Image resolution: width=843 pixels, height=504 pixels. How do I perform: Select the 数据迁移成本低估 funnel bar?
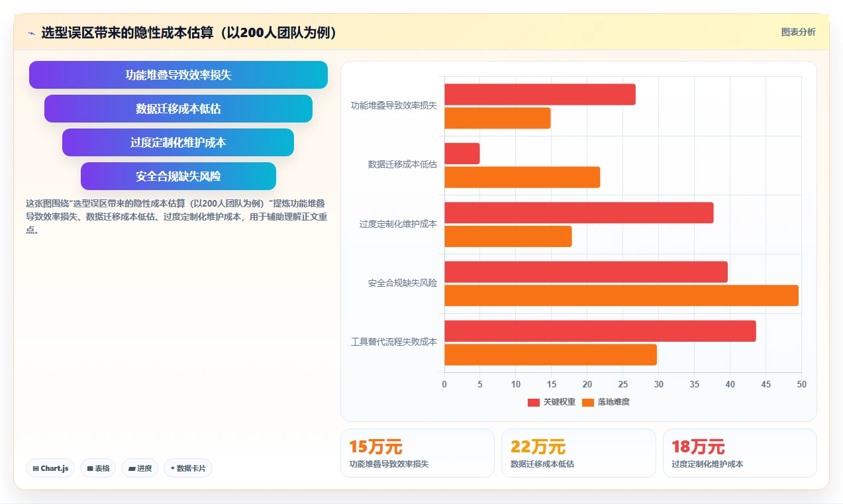click(178, 109)
